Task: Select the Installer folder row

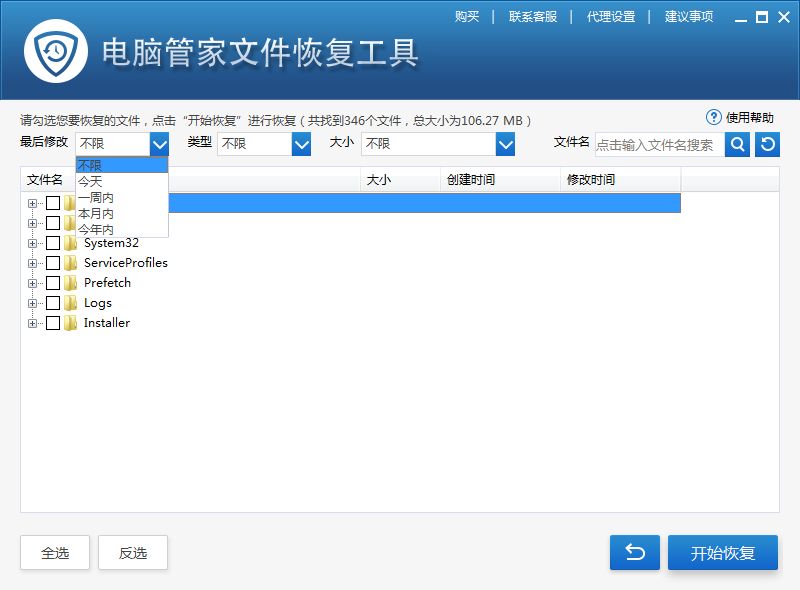Action: coord(107,323)
